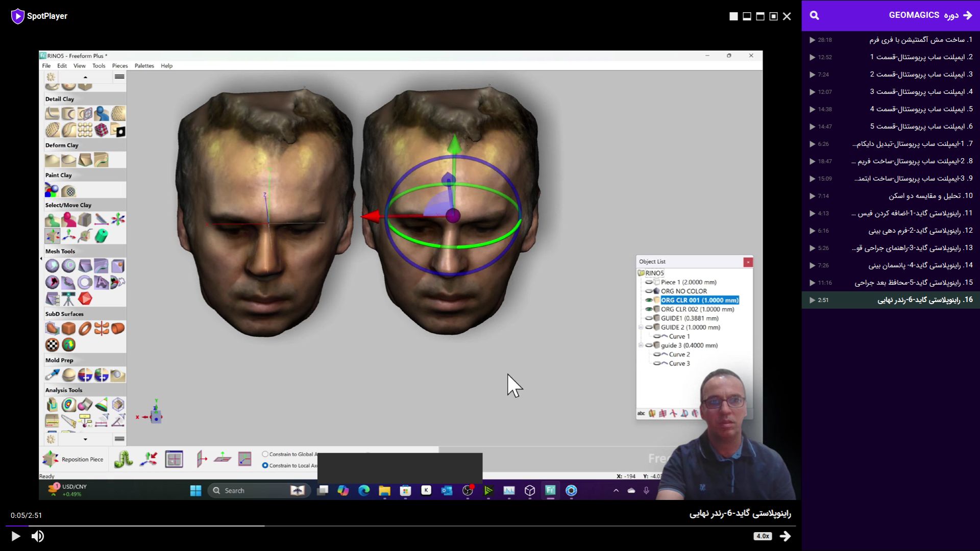
Task: Go to next video with arrow
Action: 786,536
